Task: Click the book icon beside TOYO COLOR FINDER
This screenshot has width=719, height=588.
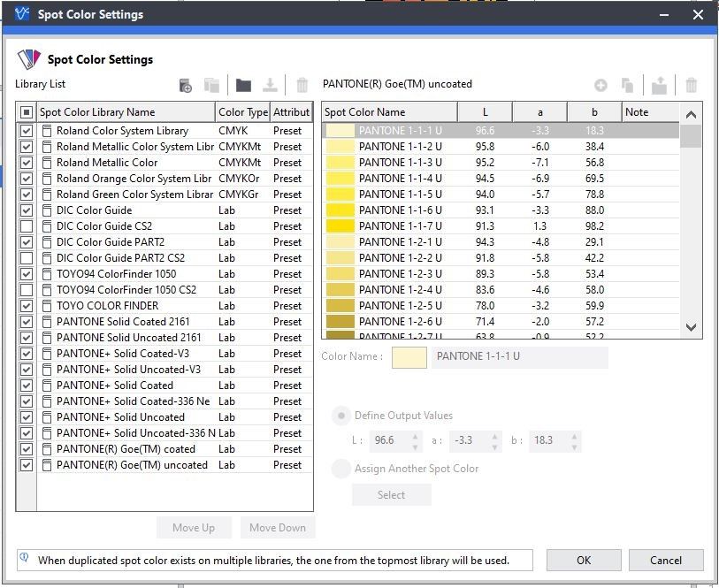Action: (46, 306)
